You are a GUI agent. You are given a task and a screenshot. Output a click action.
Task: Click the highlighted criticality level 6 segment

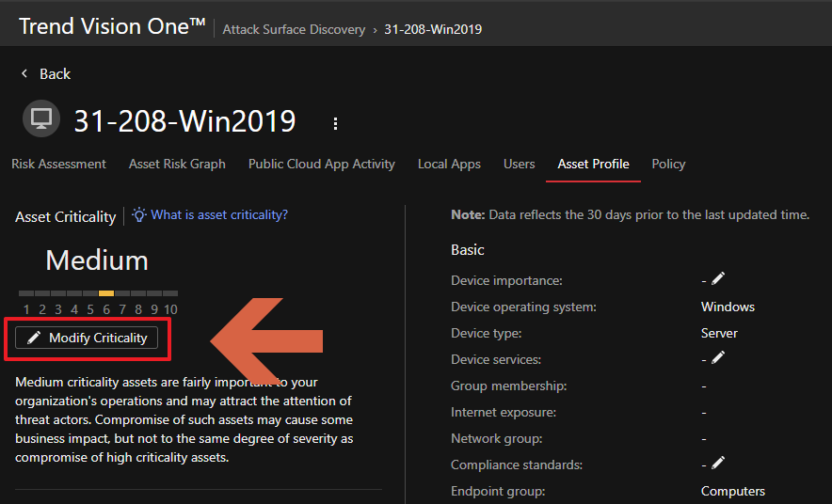tap(106, 293)
